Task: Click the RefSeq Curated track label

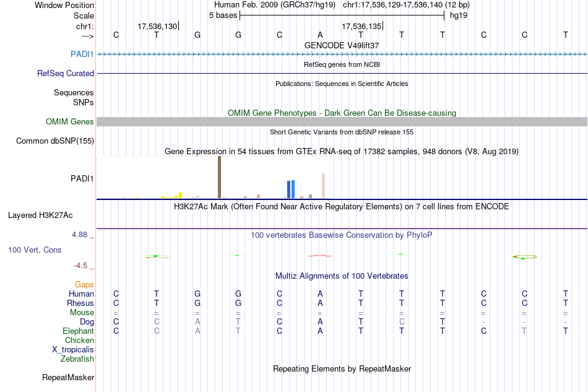Action: click(x=65, y=73)
